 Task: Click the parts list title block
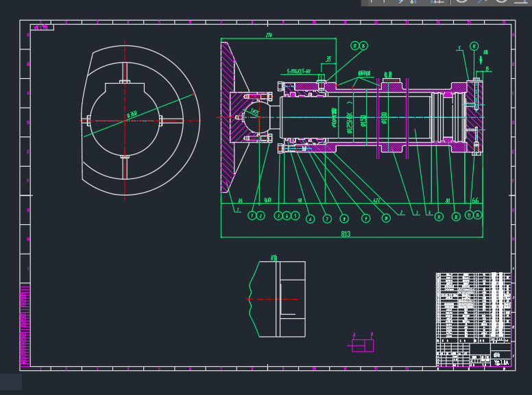click(473, 320)
